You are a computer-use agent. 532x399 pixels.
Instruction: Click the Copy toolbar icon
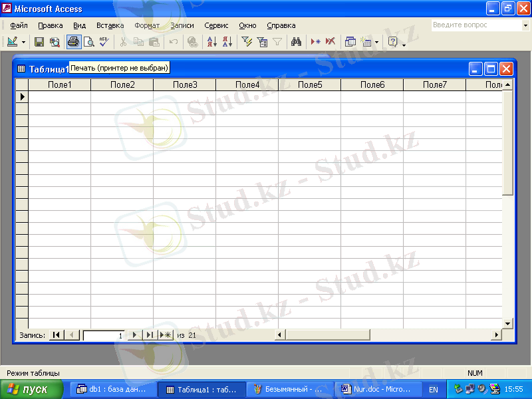tap(138, 42)
